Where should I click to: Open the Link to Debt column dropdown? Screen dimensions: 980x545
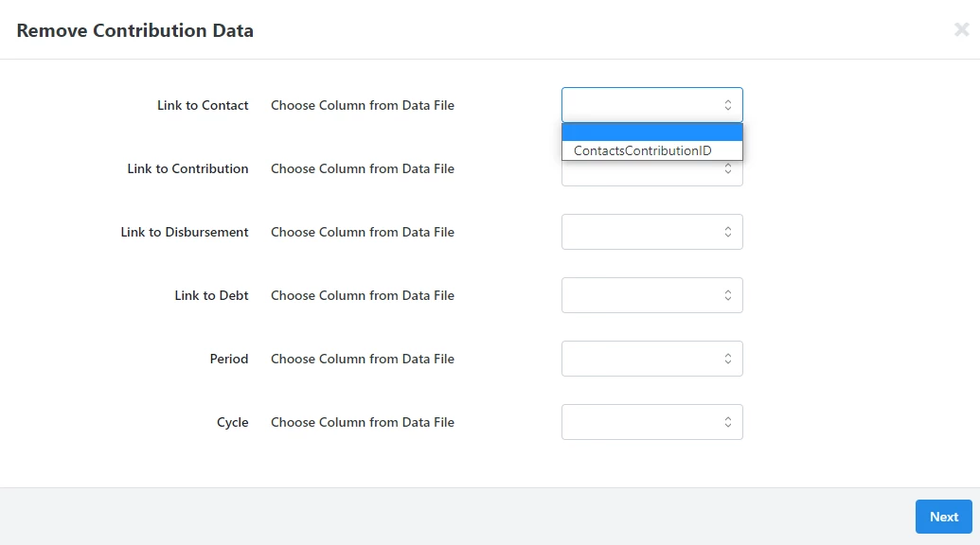point(651,295)
